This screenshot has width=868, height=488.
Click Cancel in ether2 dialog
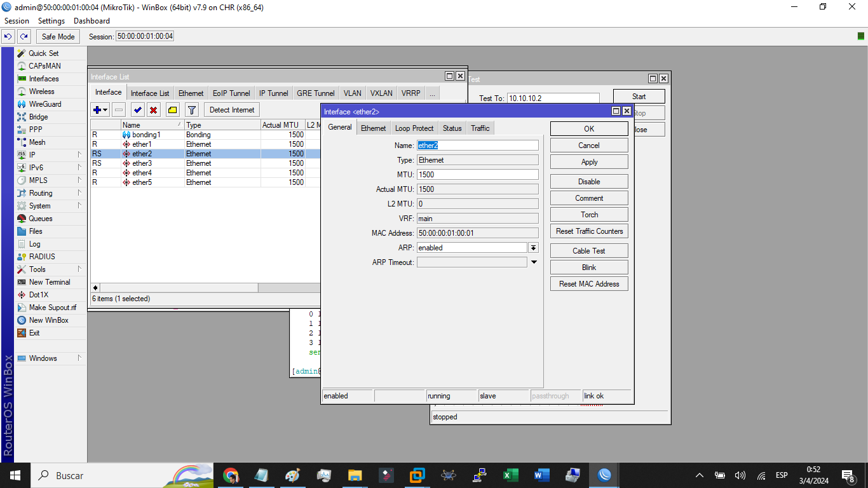(589, 146)
